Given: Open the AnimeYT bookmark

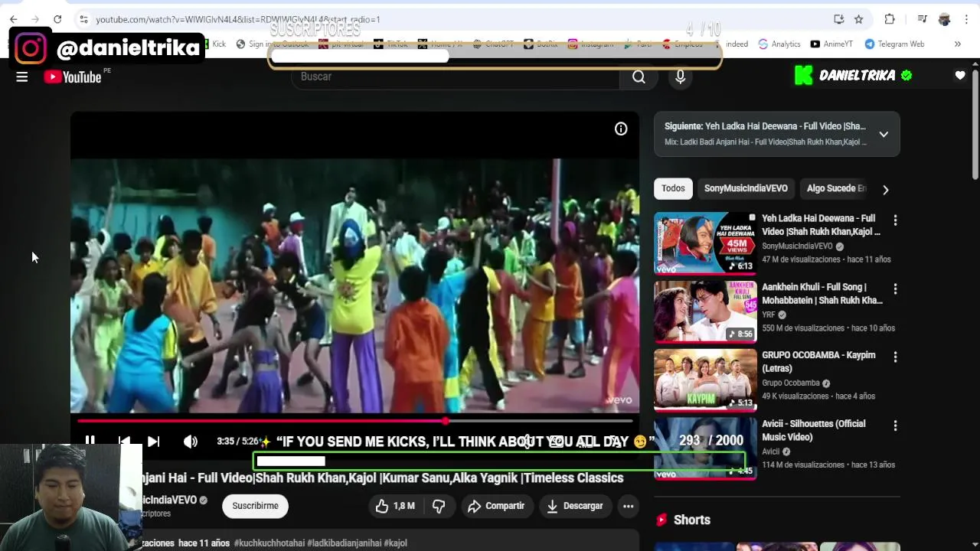Looking at the screenshot, I should (831, 44).
